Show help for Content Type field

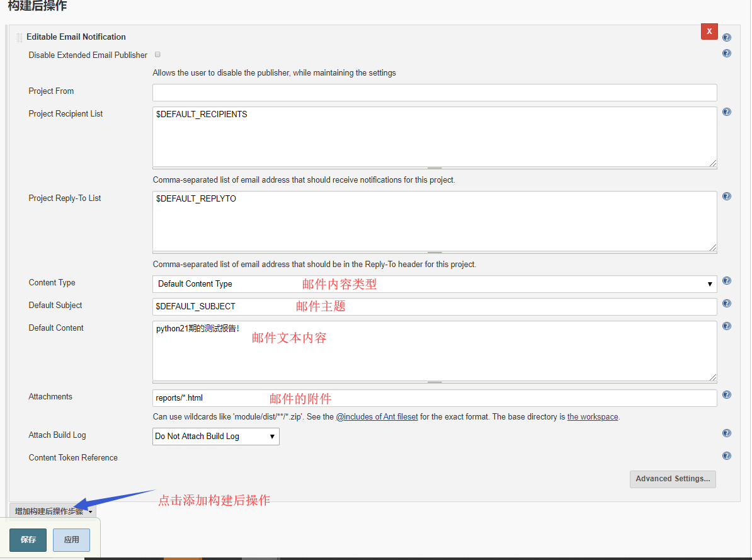point(727,281)
